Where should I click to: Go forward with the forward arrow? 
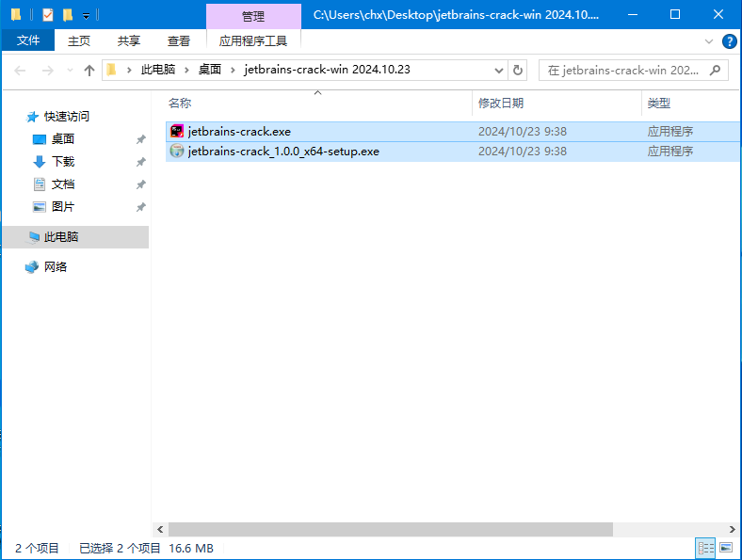coord(48,71)
